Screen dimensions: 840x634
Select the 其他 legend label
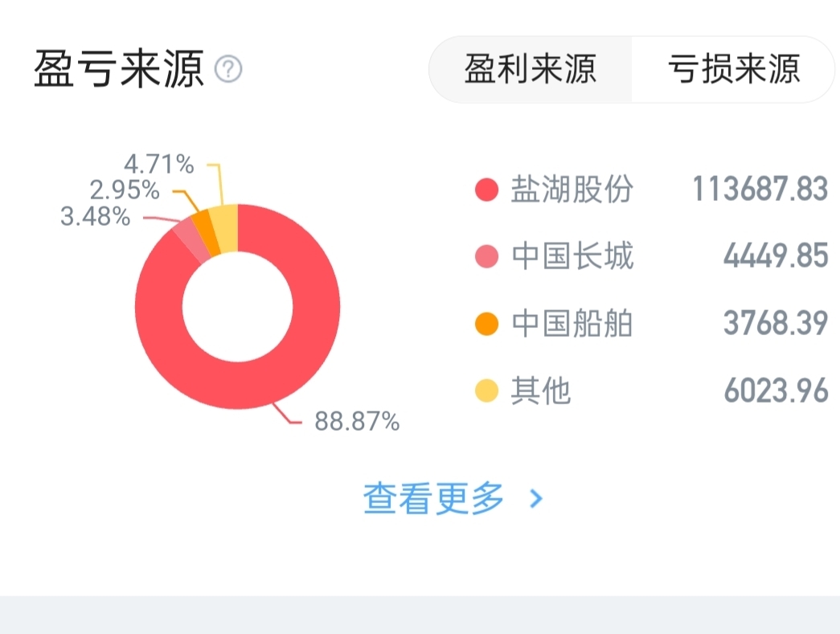[x=541, y=391]
